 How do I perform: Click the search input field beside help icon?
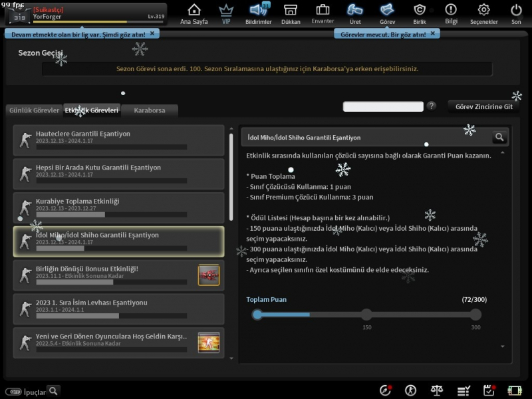383,106
